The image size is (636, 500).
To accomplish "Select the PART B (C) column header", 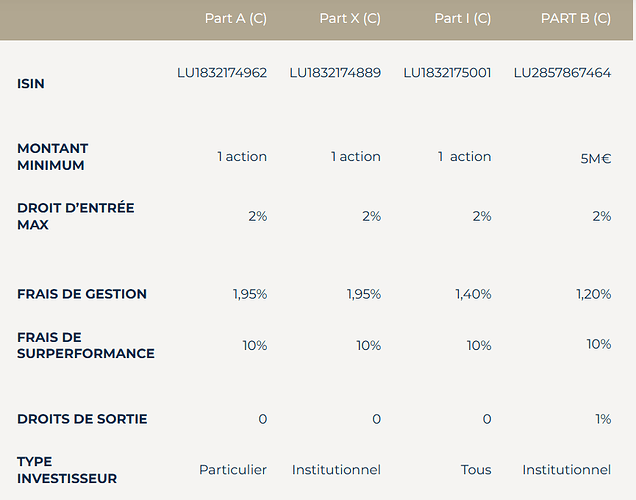I will (576, 19).
